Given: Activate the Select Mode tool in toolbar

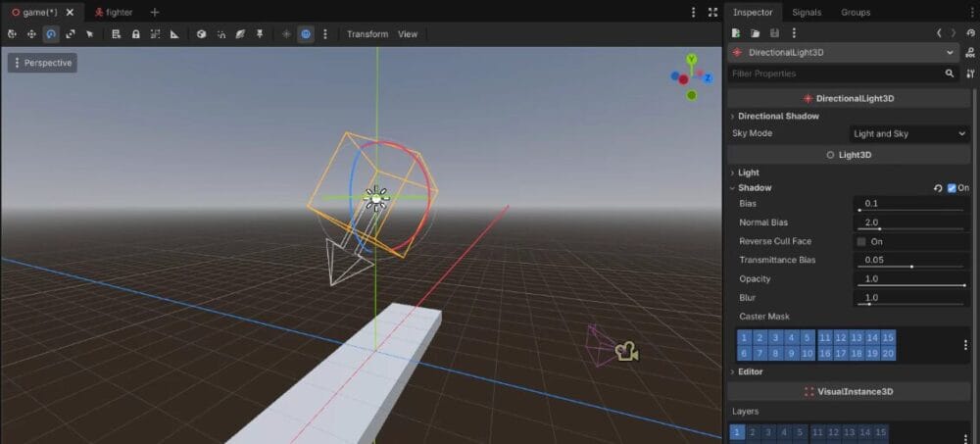Looking at the screenshot, I should [12, 34].
